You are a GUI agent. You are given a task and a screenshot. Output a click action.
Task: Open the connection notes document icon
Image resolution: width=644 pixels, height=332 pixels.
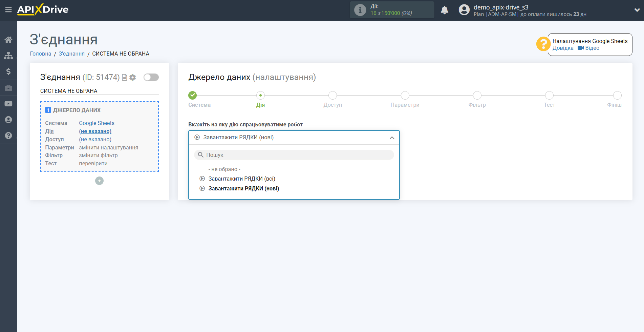(125, 78)
